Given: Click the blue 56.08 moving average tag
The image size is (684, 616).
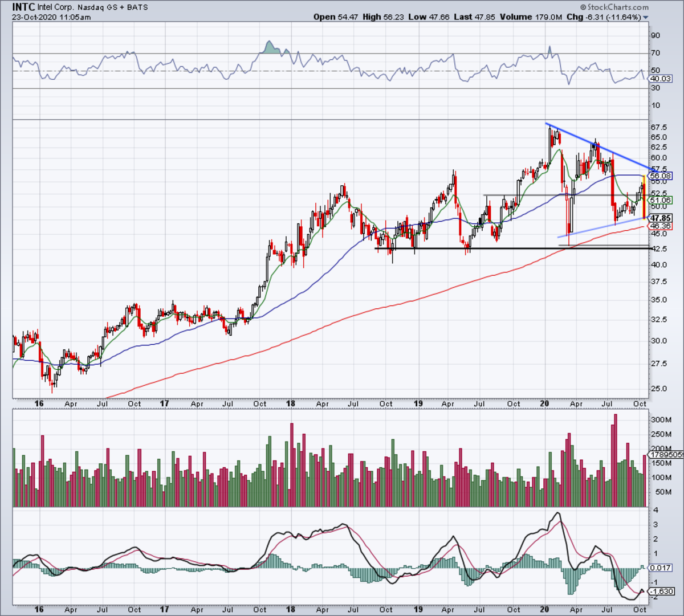Looking at the screenshot, I should [x=661, y=177].
